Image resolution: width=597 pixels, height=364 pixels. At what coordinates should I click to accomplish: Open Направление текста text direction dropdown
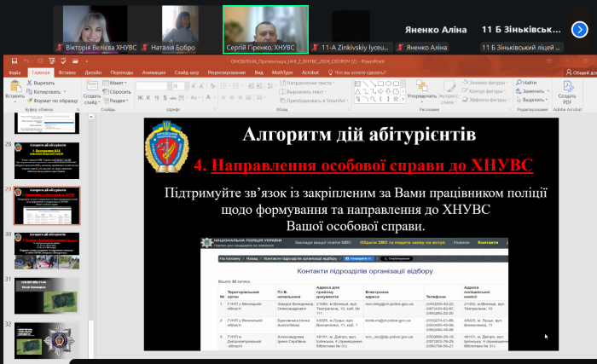click(x=307, y=83)
